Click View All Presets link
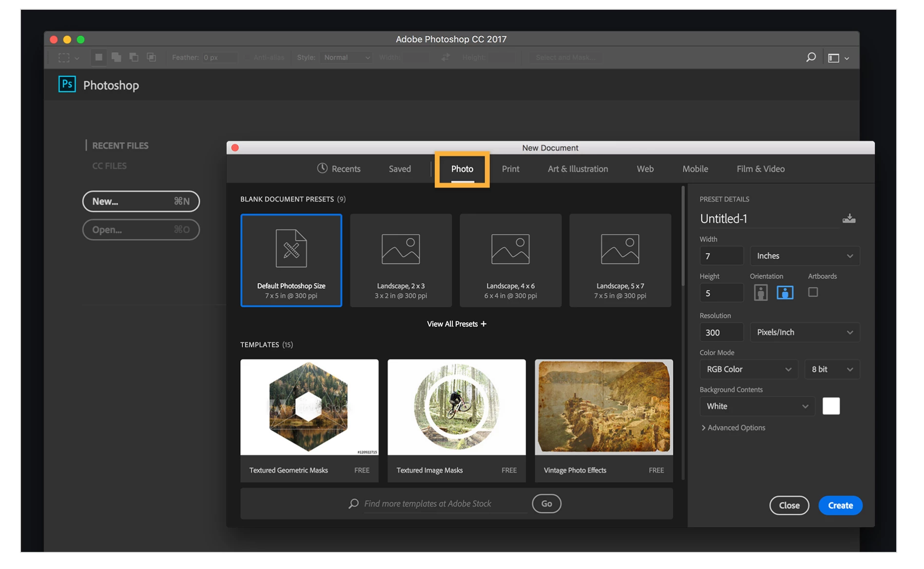The width and height of the screenshot is (924, 569). click(457, 324)
